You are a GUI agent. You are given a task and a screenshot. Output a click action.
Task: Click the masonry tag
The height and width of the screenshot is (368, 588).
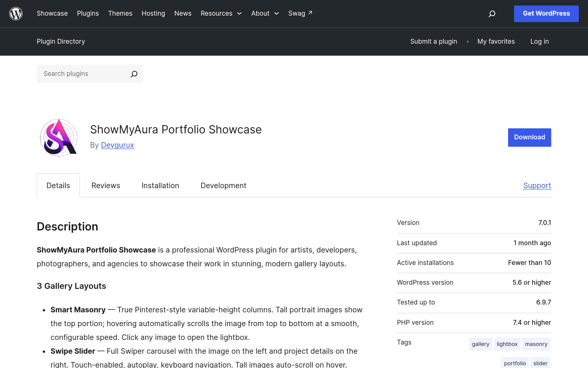coord(536,344)
